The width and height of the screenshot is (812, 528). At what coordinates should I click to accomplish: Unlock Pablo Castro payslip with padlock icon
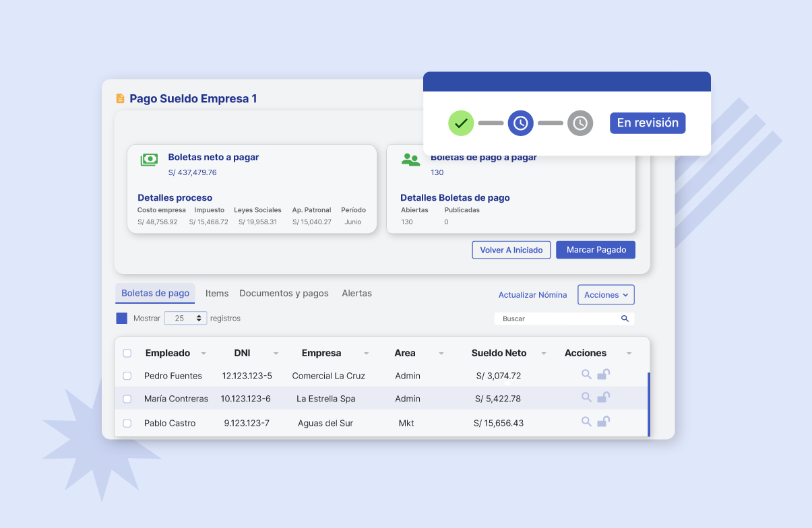(604, 422)
